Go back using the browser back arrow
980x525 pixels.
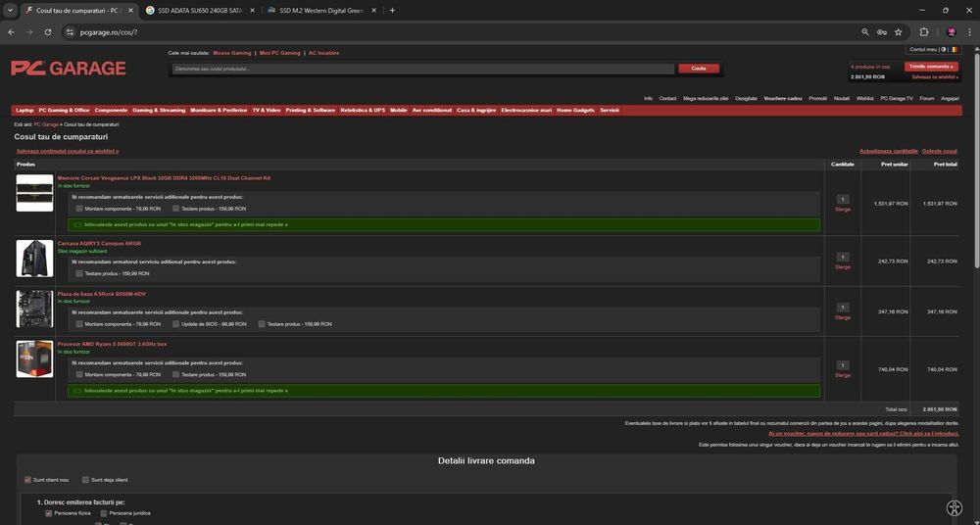(11, 32)
